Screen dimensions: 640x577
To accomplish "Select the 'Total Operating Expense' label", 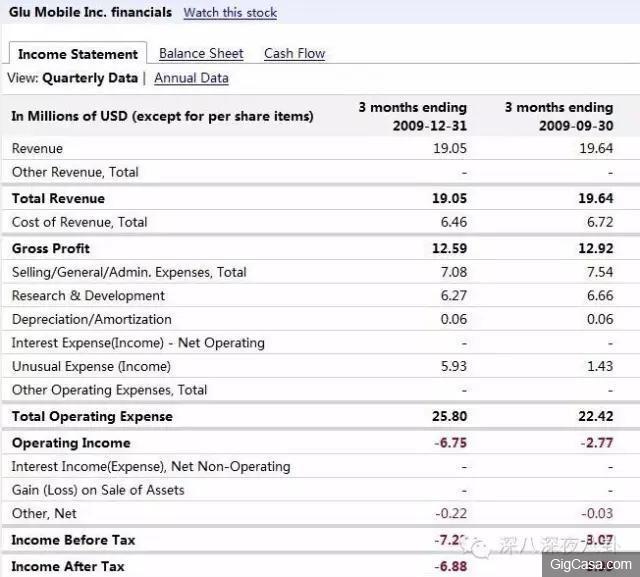I will [x=92, y=416].
